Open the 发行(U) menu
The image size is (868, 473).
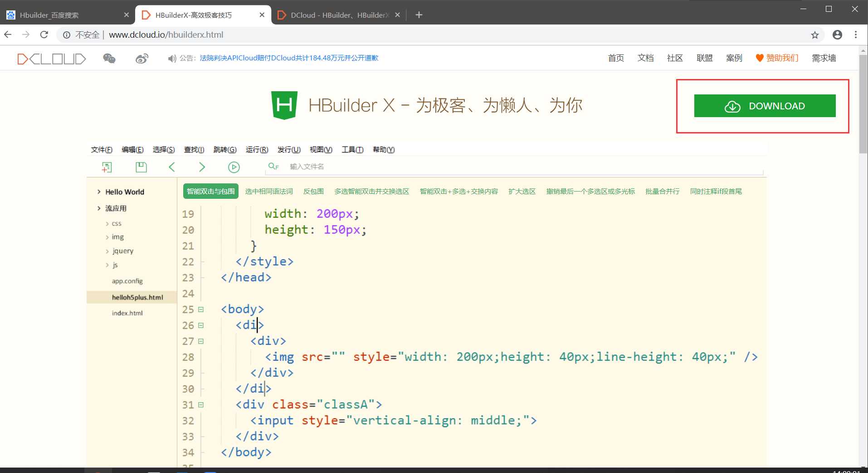click(x=289, y=150)
